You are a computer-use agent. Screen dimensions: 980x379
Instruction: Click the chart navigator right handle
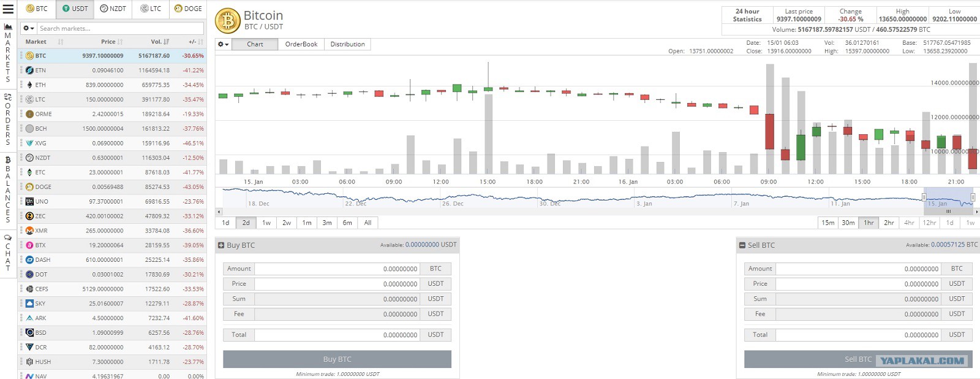click(x=973, y=197)
